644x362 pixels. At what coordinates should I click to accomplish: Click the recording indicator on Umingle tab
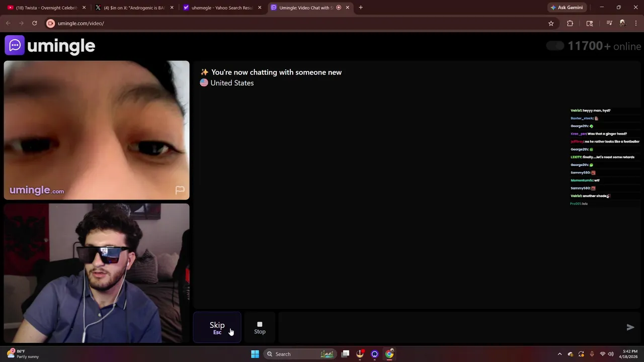pos(339,8)
